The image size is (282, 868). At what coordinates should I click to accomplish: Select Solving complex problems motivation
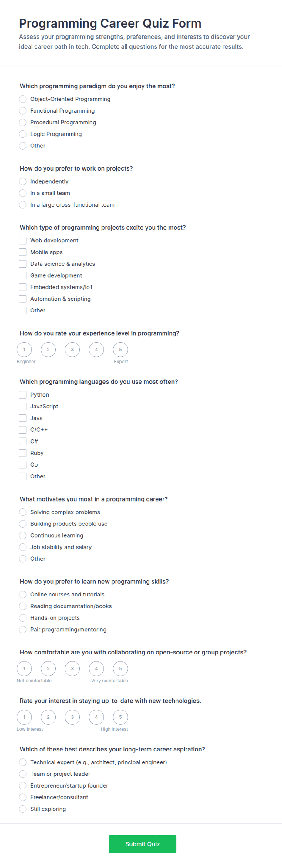coord(22,512)
